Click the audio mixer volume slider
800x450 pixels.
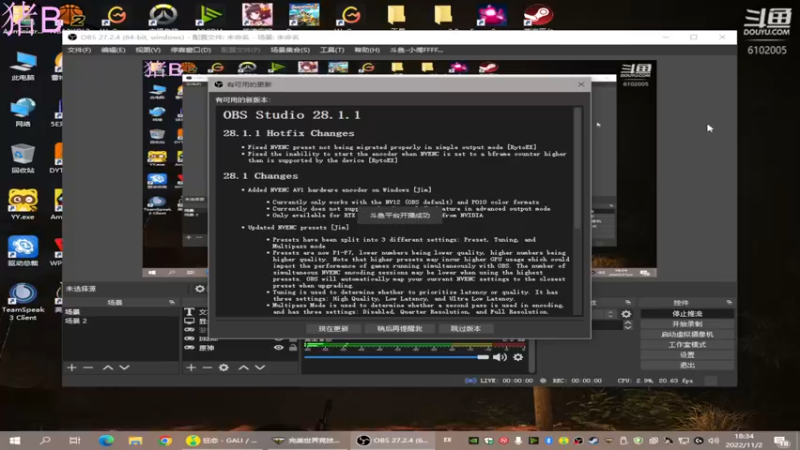[x=396, y=357]
